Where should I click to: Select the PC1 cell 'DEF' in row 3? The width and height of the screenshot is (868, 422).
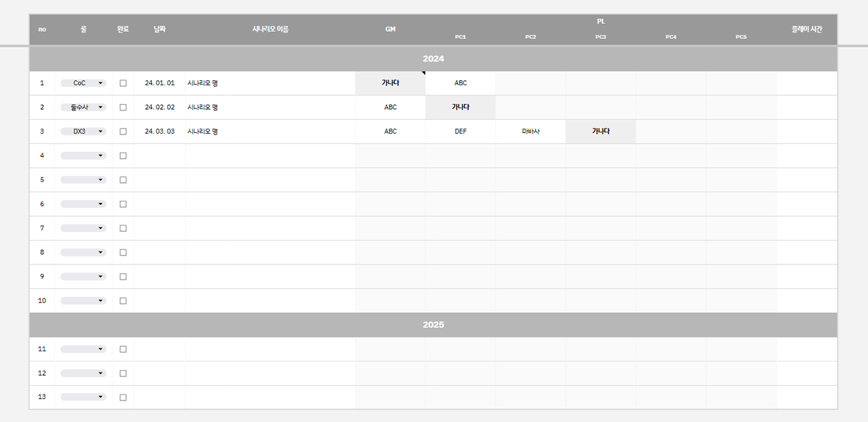(x=461, y=132)
